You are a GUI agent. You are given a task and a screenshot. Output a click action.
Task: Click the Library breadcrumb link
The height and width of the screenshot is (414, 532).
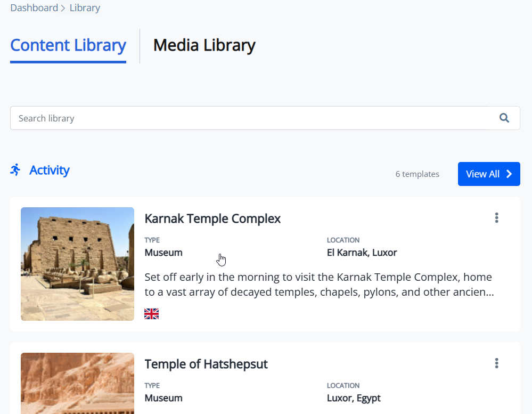[85, 8]
